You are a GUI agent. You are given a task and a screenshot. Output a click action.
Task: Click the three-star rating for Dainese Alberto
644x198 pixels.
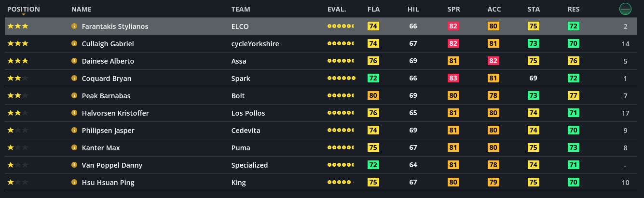(x=18, y=61)
